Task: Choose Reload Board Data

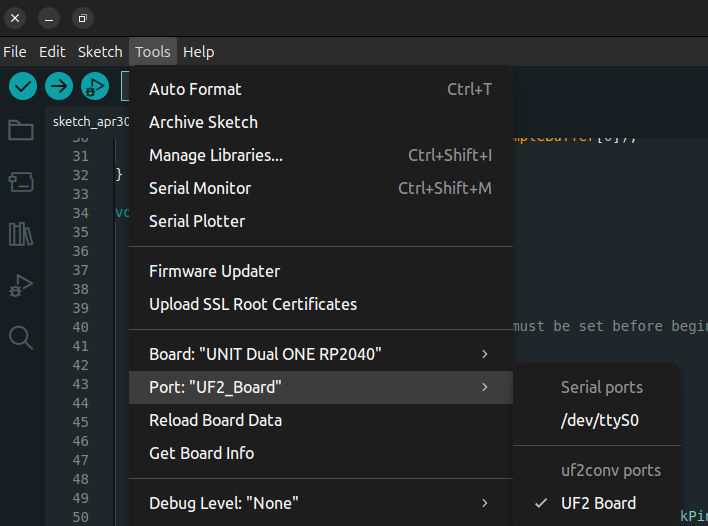Action: 321,420
